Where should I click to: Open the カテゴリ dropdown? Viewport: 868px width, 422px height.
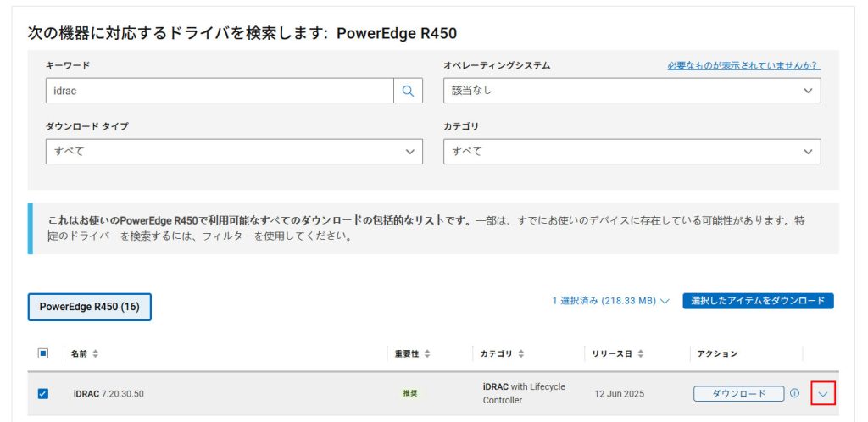coord(632,151)
